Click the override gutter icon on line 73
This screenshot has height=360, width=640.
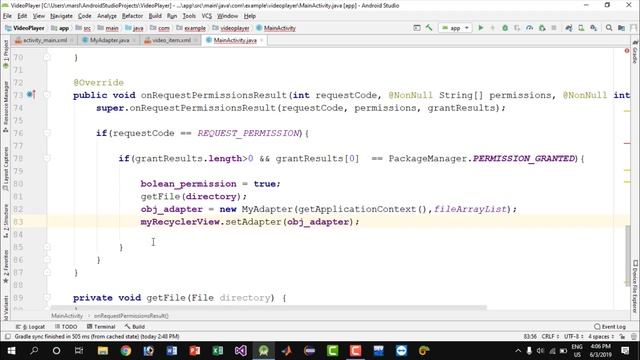[x=31, y=95]
